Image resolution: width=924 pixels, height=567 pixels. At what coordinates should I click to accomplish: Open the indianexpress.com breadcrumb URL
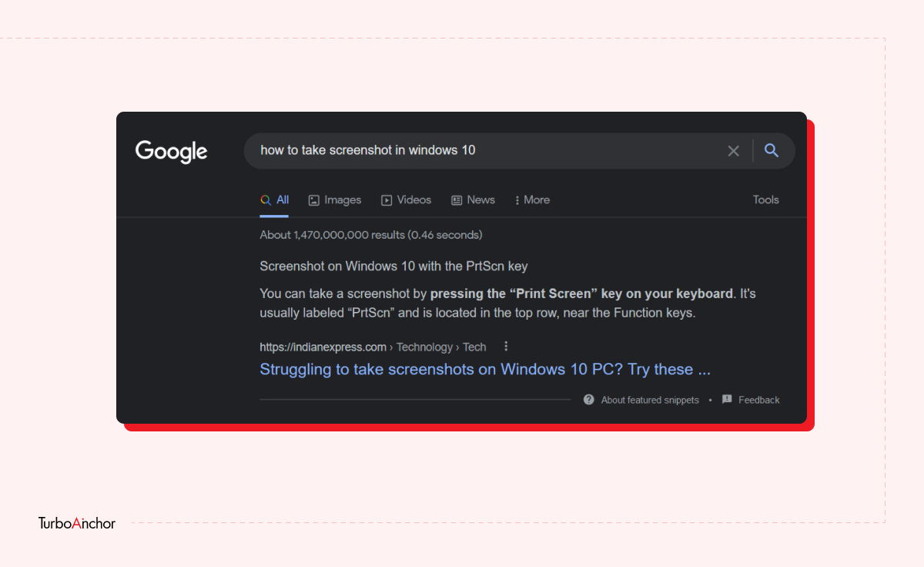(x=373, y=347)
